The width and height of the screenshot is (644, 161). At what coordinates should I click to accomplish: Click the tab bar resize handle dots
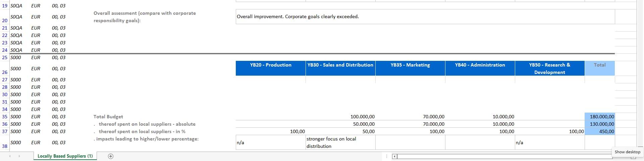(387, 156)
